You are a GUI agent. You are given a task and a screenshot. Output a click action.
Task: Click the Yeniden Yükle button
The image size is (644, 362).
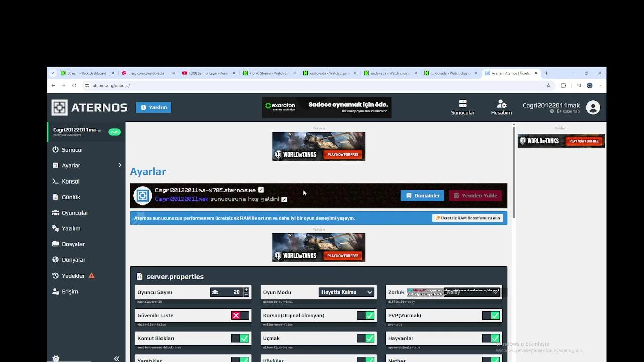pos(475,196)
